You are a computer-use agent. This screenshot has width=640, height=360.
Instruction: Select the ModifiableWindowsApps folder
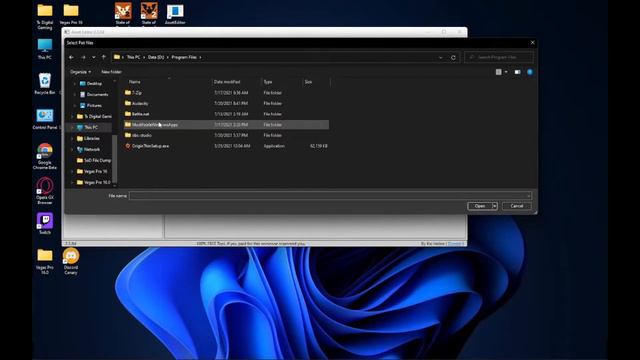point(227,124)
